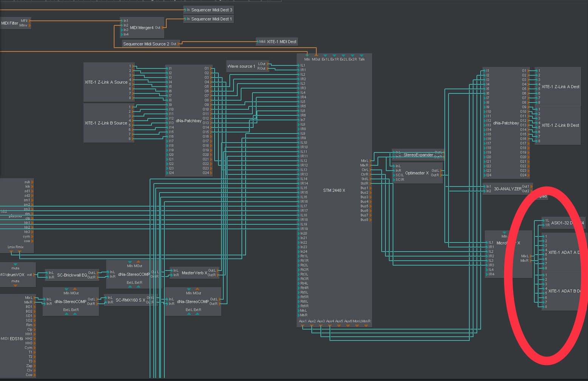Select the SC-Brickwall EQ module
Screen dimensions: 588x381
[72, 275]
